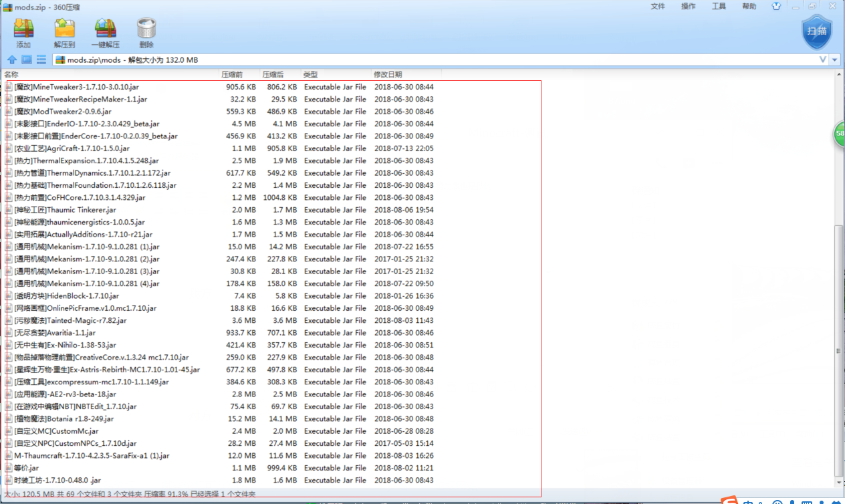
Task: Open the 操作 menu
Action: pos(688,6)
